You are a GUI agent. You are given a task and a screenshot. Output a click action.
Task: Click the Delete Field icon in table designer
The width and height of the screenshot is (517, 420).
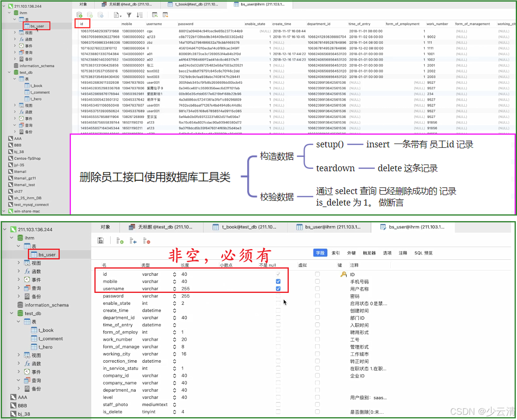click(147, 241)
